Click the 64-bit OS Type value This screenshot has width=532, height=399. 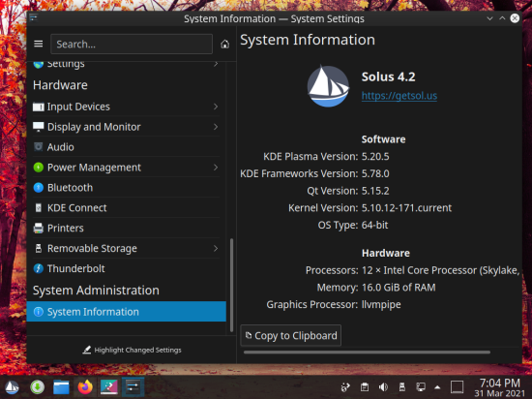click(374, 225)
